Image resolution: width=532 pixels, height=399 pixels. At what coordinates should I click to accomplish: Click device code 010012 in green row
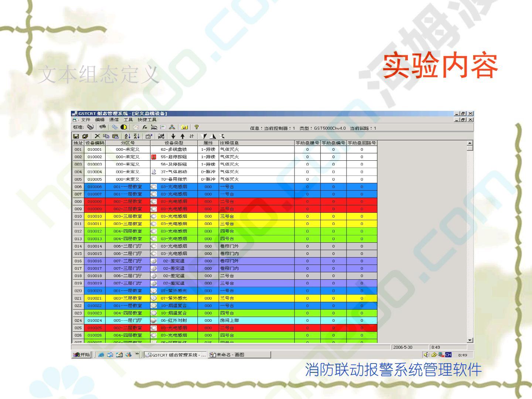point(95,231)
